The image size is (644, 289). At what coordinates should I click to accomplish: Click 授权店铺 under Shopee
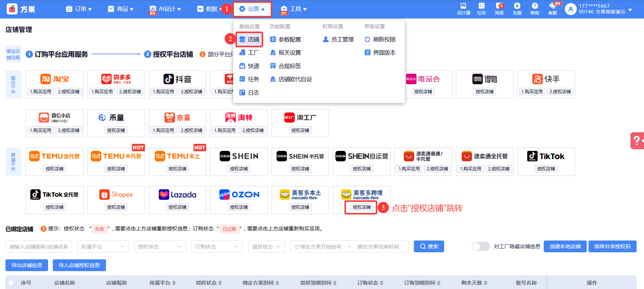(116, 207)
